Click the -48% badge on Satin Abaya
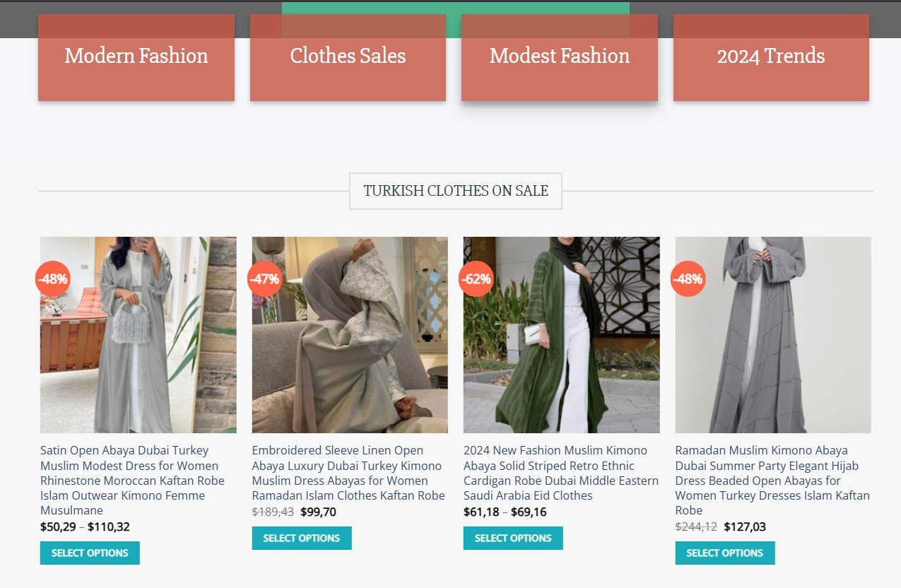This screenshot has width=901, height=588. (x=53, y=279)
